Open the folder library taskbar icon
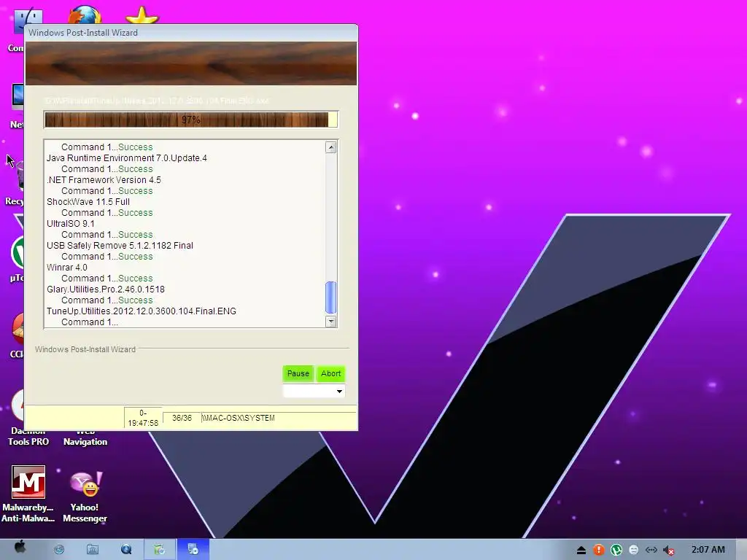This screenshot has height=560, width=747. [93, 550]
